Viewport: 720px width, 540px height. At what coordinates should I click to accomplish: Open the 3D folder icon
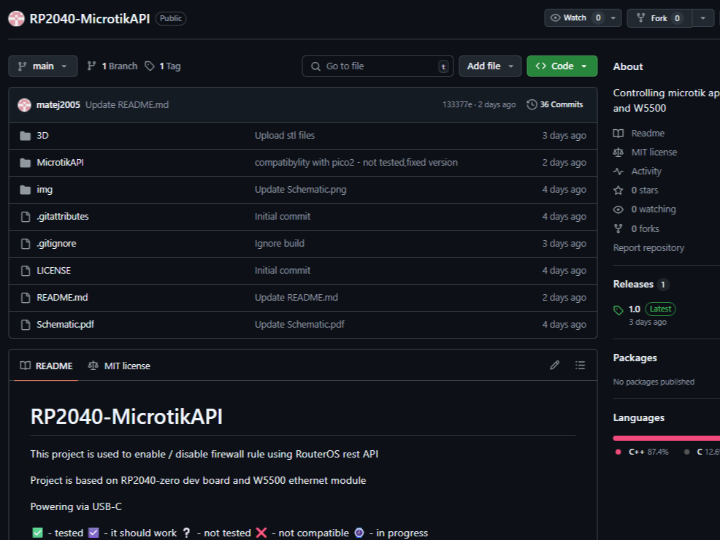tap(25, 136)
